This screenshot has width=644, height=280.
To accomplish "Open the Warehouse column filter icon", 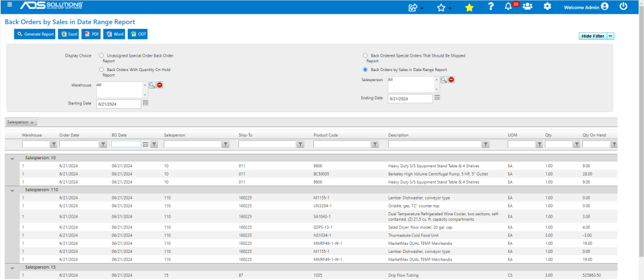I will (53, 144).
